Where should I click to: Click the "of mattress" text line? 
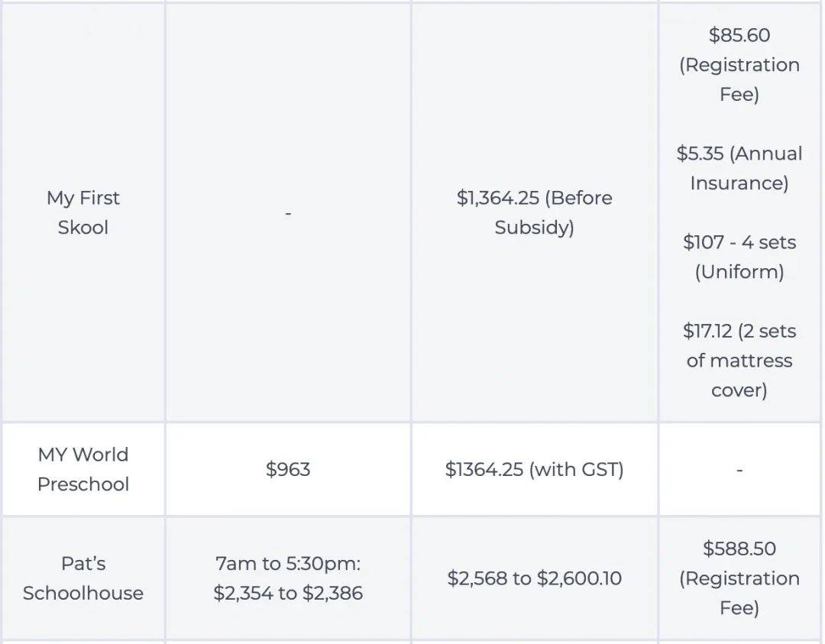pos(739,361)
